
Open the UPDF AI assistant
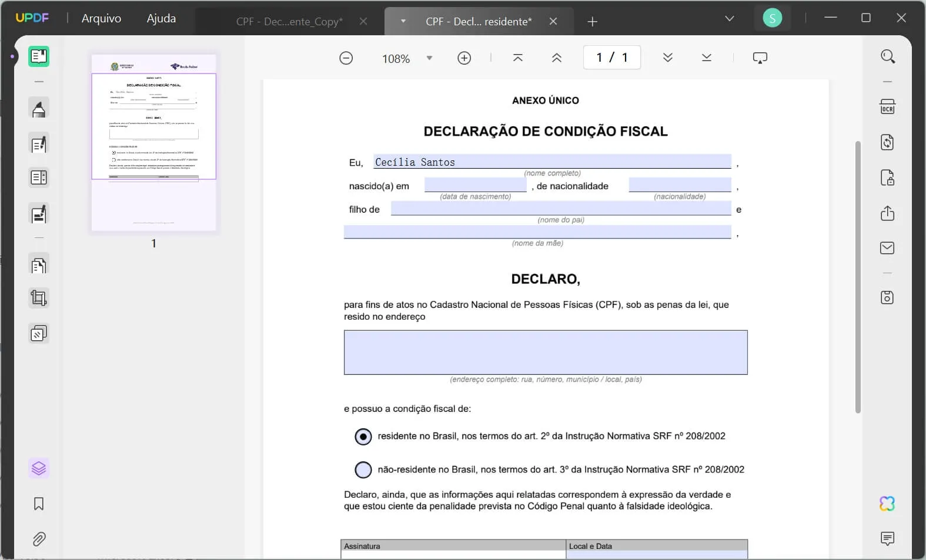[x=888, y=504]
